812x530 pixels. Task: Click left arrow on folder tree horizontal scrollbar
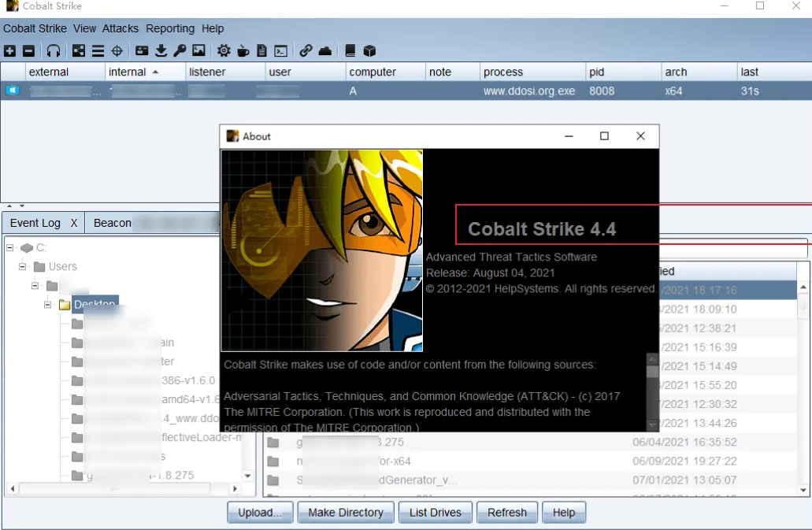(x=13, y=488)
